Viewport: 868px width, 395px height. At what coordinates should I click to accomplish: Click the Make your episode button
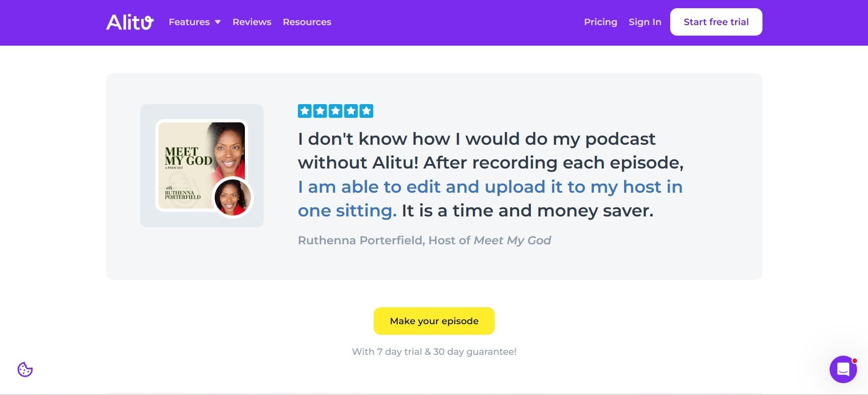click(434, 321)
